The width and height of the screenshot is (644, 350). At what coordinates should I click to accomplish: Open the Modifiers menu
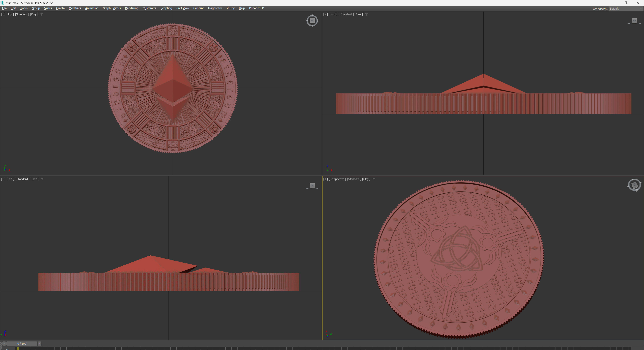[75, 8]
